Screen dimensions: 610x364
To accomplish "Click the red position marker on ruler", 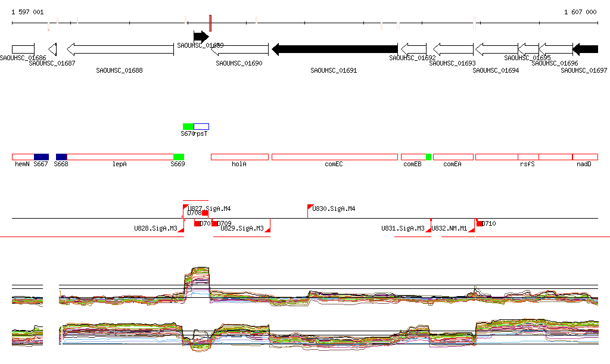I will pyautogui.click(x=210, y=23).
